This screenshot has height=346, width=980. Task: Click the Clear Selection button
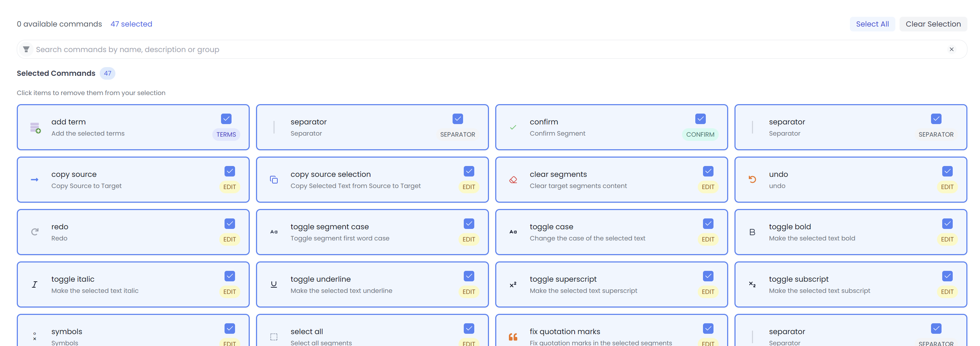click(x=933, y=23)
